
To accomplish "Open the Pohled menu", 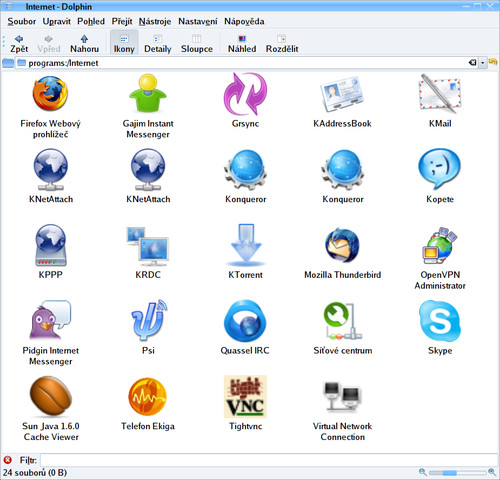I will tap(91, 21).
